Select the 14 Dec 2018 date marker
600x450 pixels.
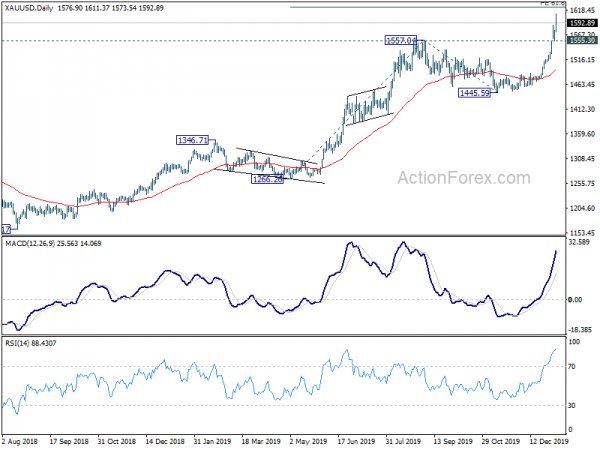coord(166,441)
